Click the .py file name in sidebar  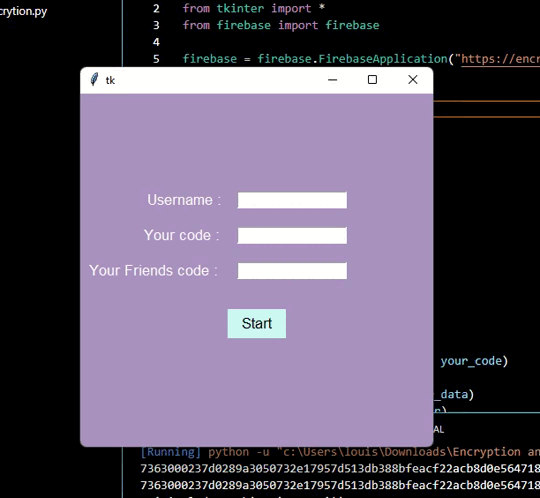pyautogui.click(x=23, y=11)
